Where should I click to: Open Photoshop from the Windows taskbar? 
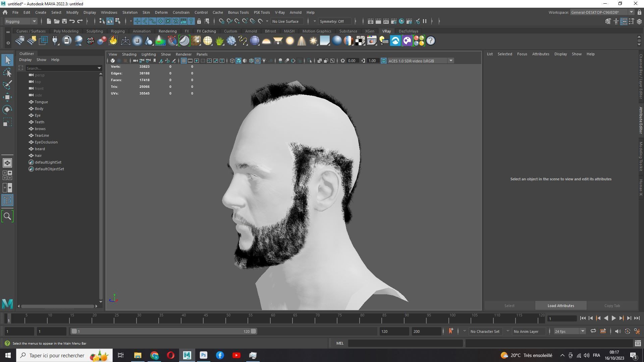coord(204,355)
